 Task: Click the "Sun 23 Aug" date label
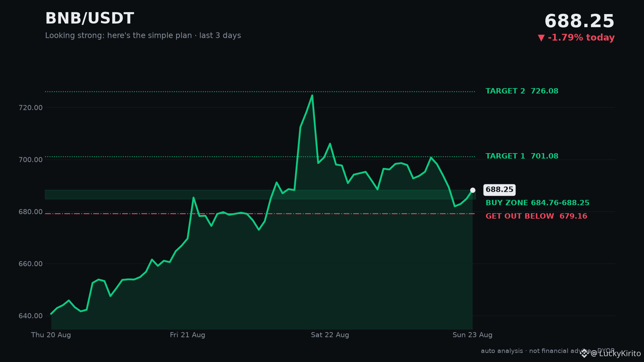click(x=473, y=335)
